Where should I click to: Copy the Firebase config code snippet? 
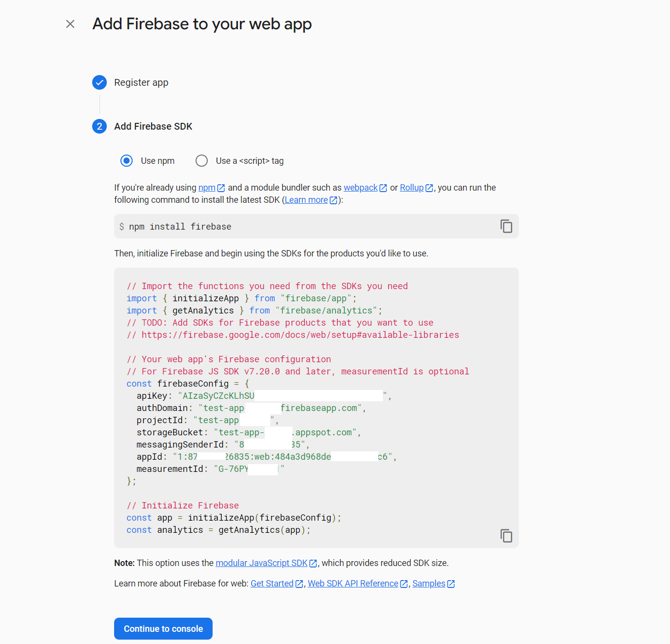[506, 536]
